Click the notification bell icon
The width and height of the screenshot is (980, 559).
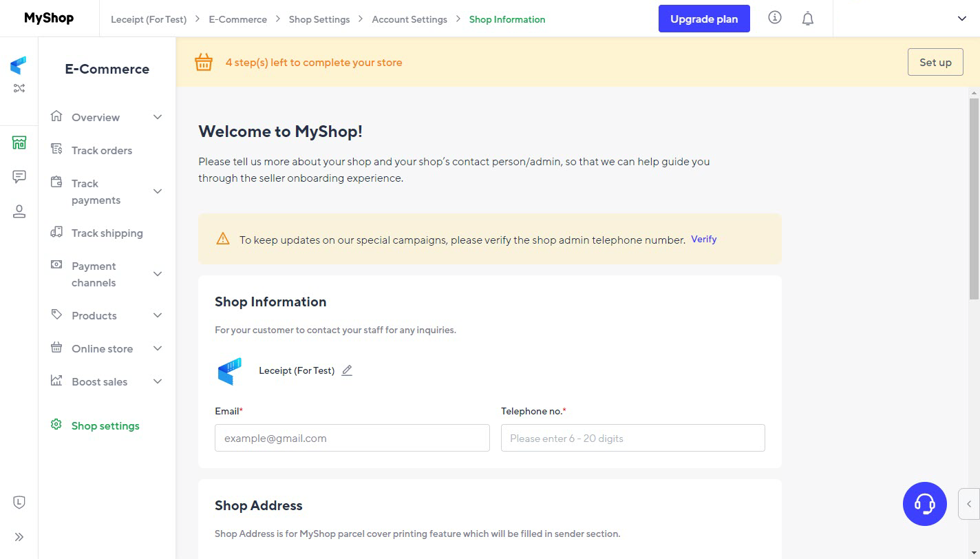(808, 19)
